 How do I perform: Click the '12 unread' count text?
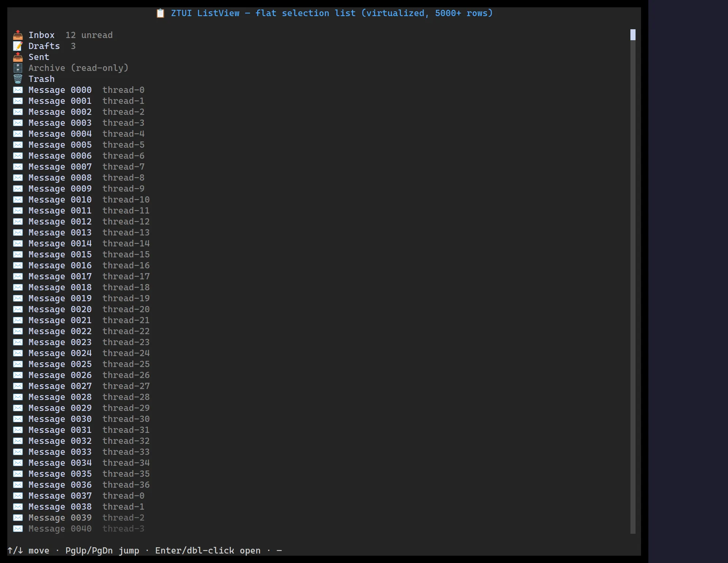(x=89, y=35)
